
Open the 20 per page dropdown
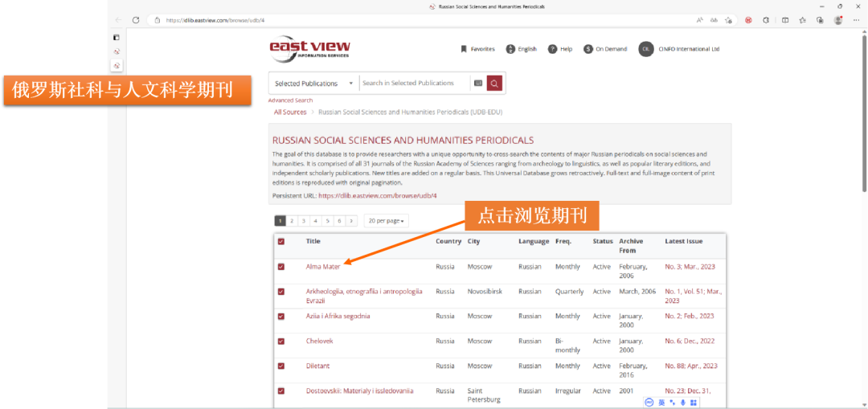386,220
